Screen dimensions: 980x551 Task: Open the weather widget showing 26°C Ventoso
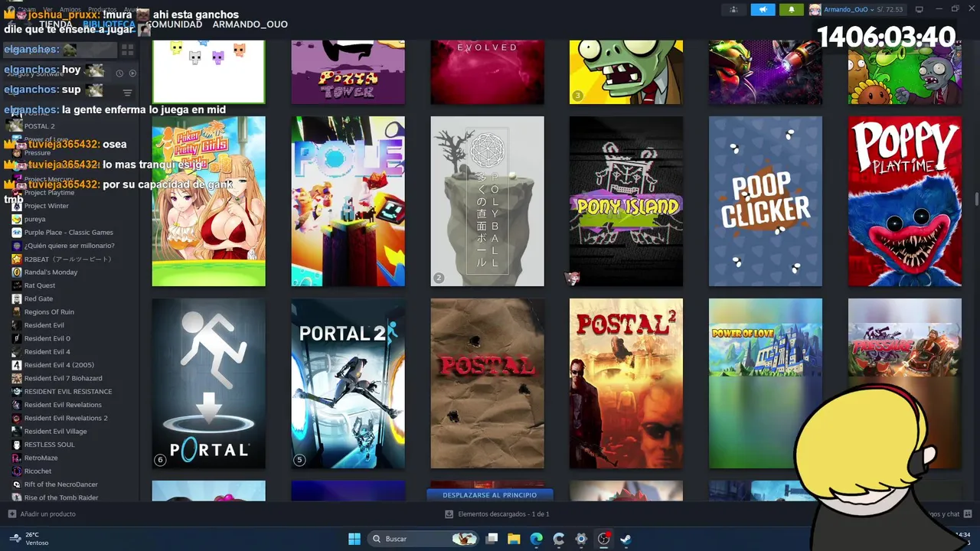pos(29,539)
